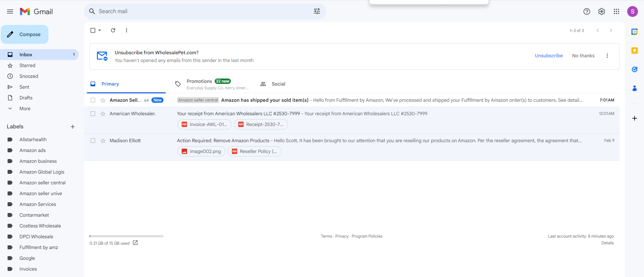Open the Google account avatar
Viewport: 644px width, 277px height.
[633, 11]
